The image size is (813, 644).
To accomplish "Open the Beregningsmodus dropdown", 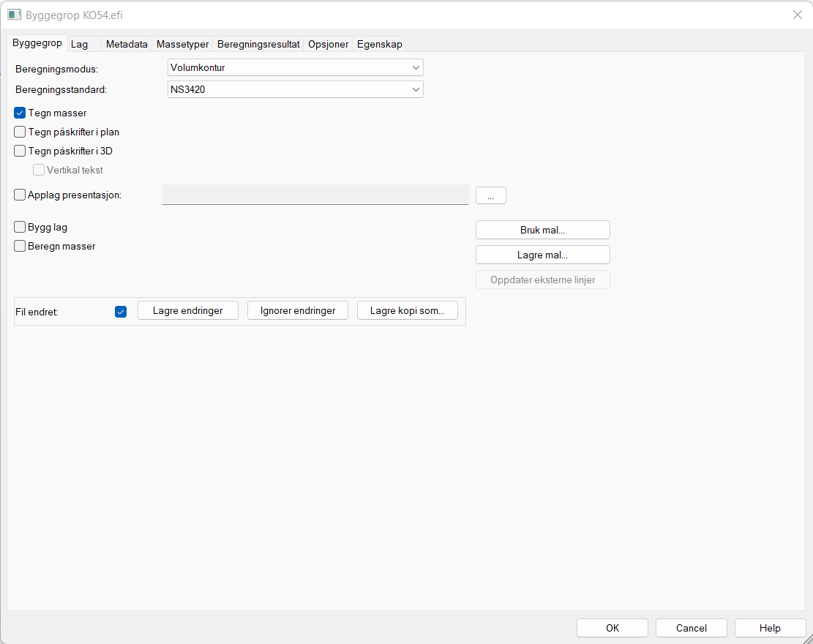I will tap(296, 68).
